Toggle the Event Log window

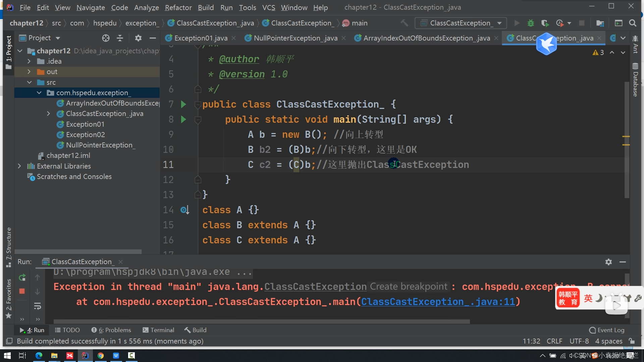tap(607, 330)
